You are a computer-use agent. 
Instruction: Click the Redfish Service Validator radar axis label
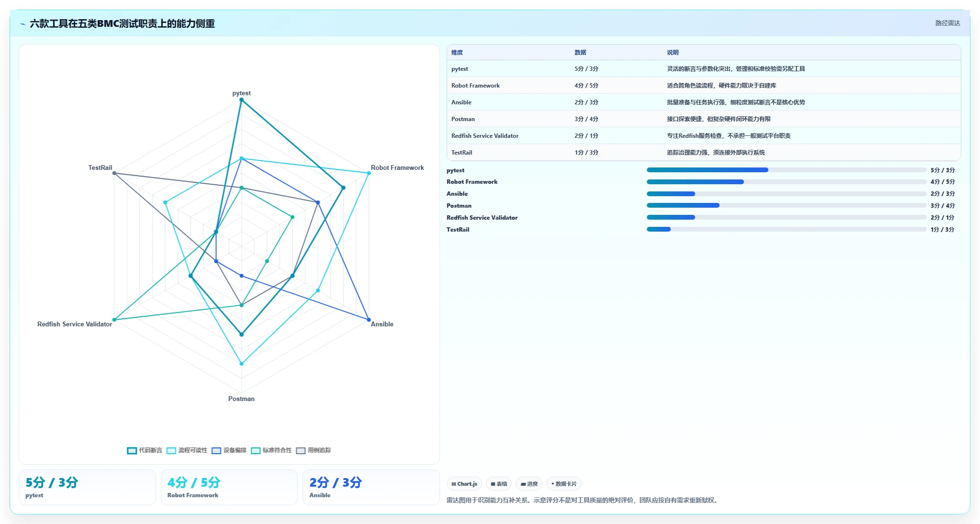coord(75,324)
